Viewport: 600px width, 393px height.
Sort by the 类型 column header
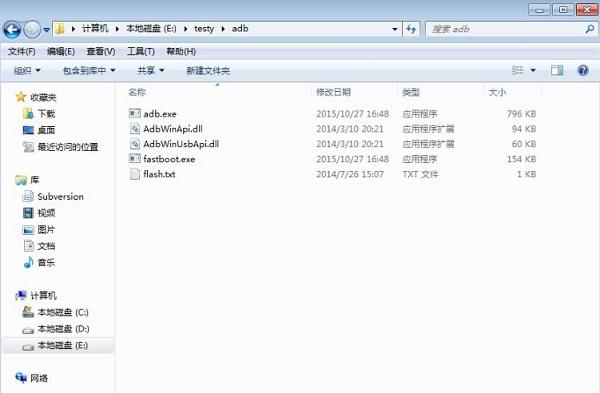coord(411,92)
